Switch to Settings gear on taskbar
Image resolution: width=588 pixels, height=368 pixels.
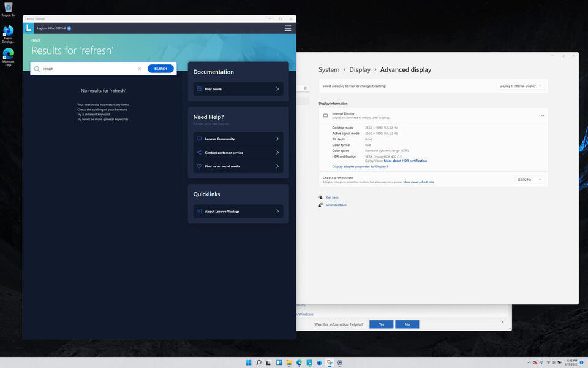(340, 362)
